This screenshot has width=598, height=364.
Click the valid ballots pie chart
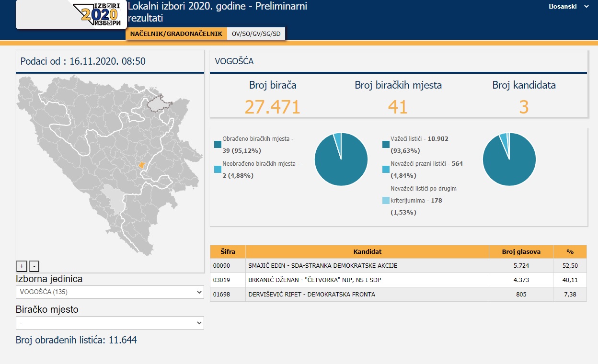pyautogui.click(x=509, y=159)
